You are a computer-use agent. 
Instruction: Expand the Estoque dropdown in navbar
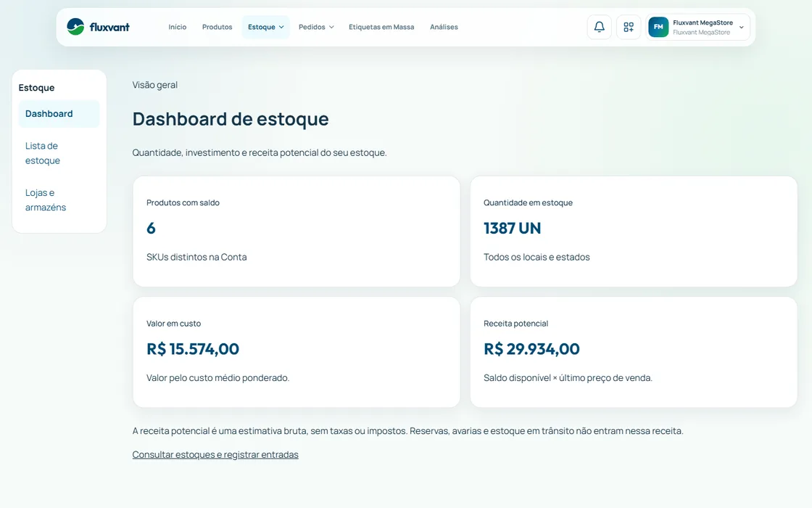(x=265, y=27)
